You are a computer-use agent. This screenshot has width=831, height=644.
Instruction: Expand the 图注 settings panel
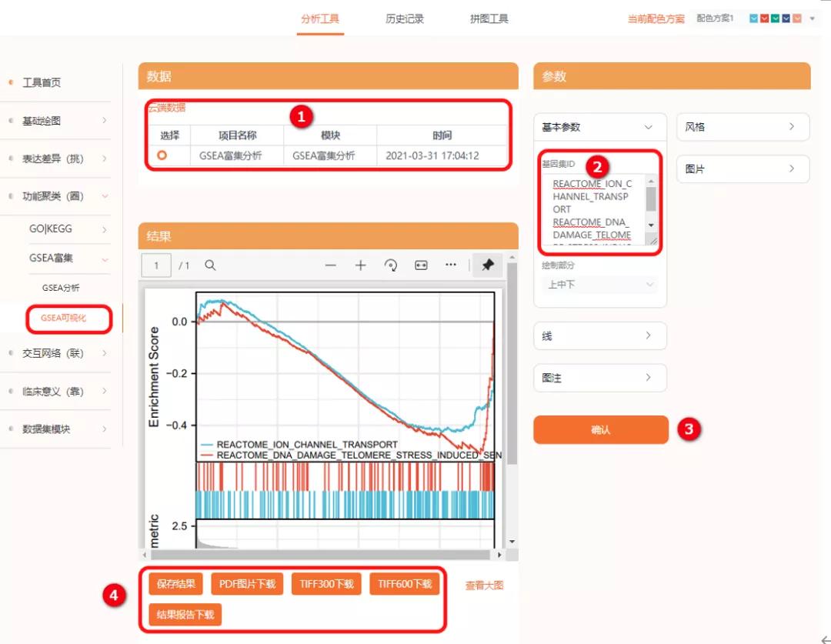coord(599,378)
